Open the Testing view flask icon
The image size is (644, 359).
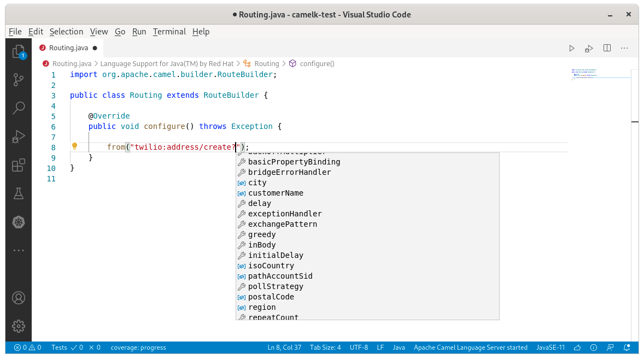(19, 193)
